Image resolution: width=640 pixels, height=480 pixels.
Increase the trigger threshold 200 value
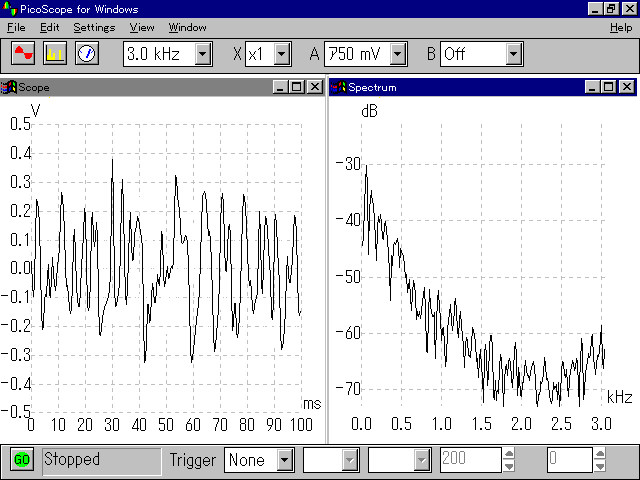tap(509, 453)
